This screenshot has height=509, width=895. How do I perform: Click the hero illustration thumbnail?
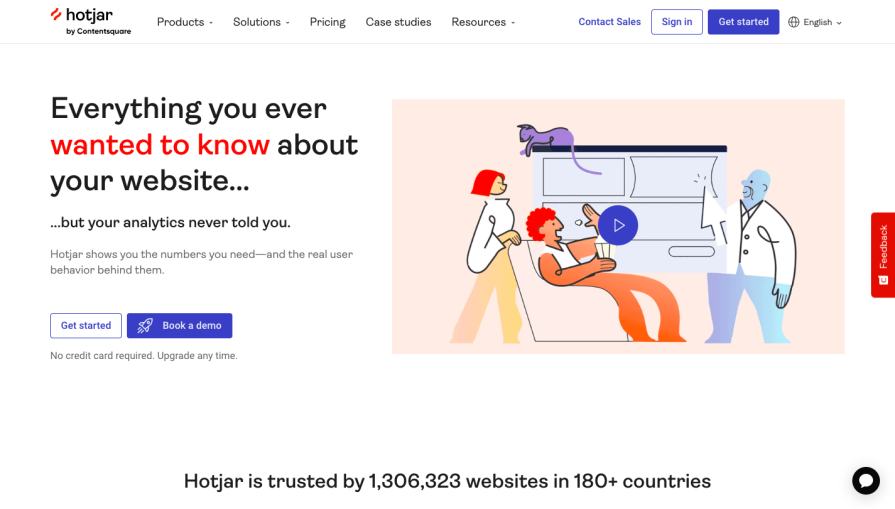point(618,226)
